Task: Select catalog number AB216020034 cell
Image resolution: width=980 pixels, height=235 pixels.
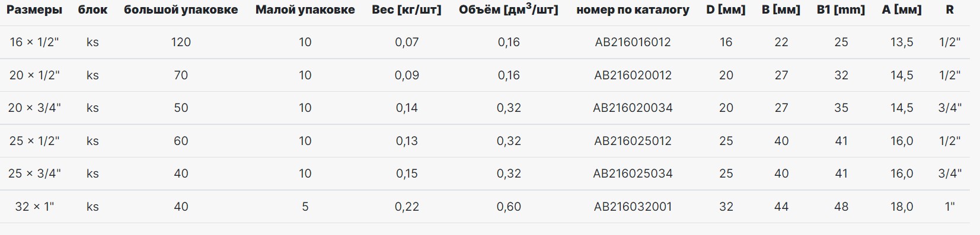Action: pos(633,108)
